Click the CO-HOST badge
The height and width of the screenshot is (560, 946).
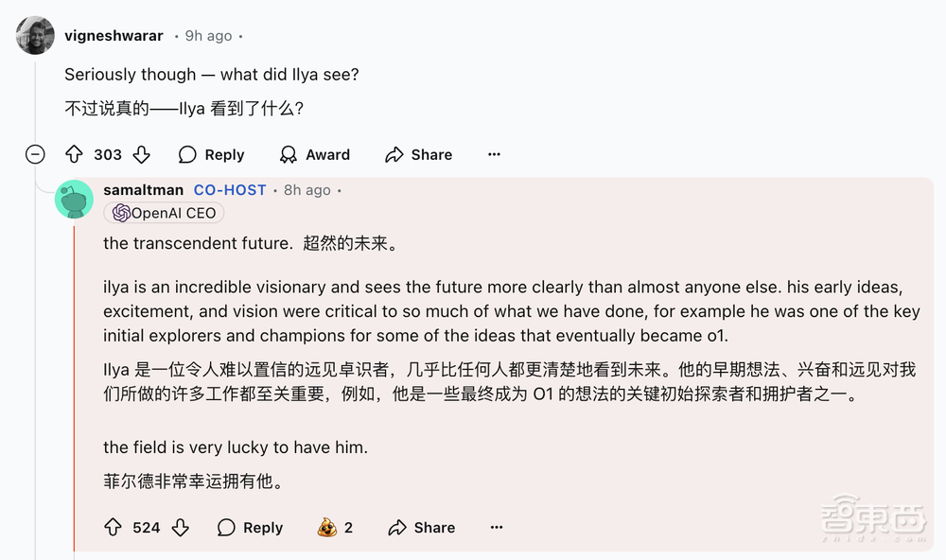(230, 189)
